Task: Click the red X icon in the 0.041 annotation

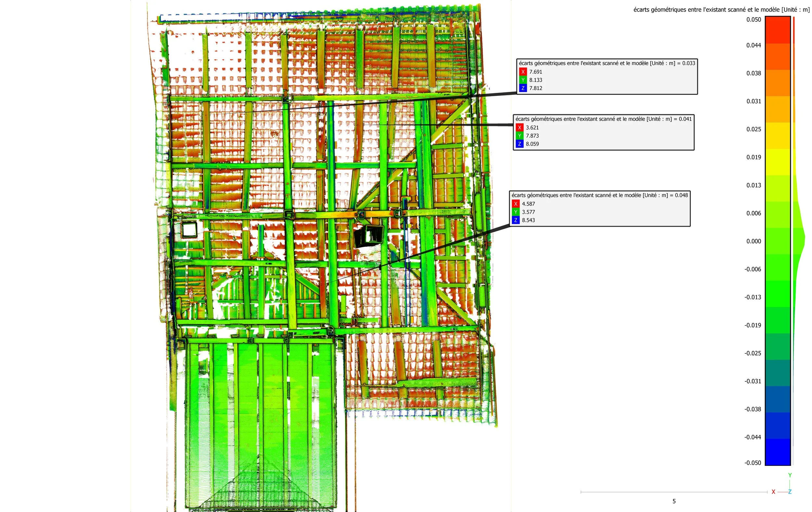Action: coord(519,127)
